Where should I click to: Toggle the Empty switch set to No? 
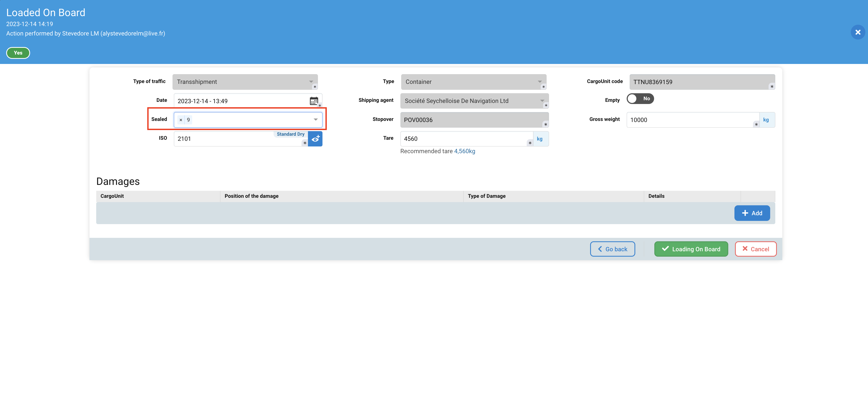tap(640, 99)
